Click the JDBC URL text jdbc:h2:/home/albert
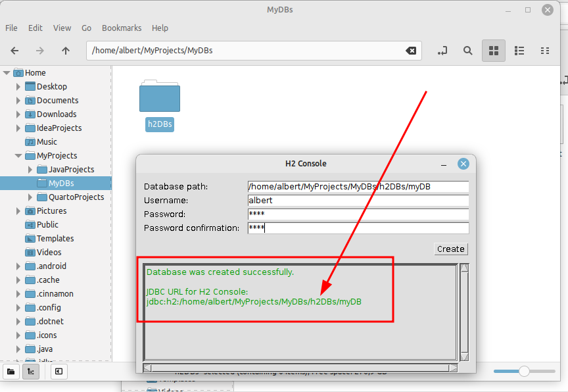This screenshot has height=392, width=568. pos(254,302)
